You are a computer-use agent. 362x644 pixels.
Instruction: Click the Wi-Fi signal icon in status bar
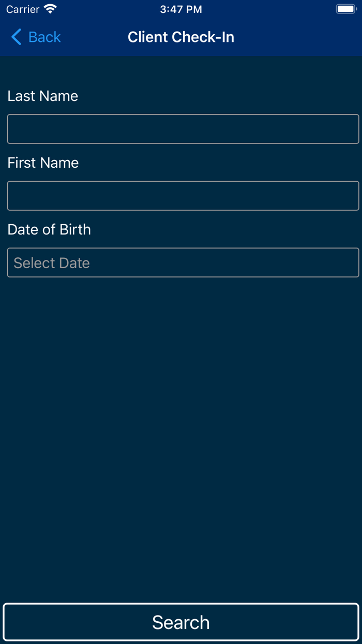[x=50, y=9]
